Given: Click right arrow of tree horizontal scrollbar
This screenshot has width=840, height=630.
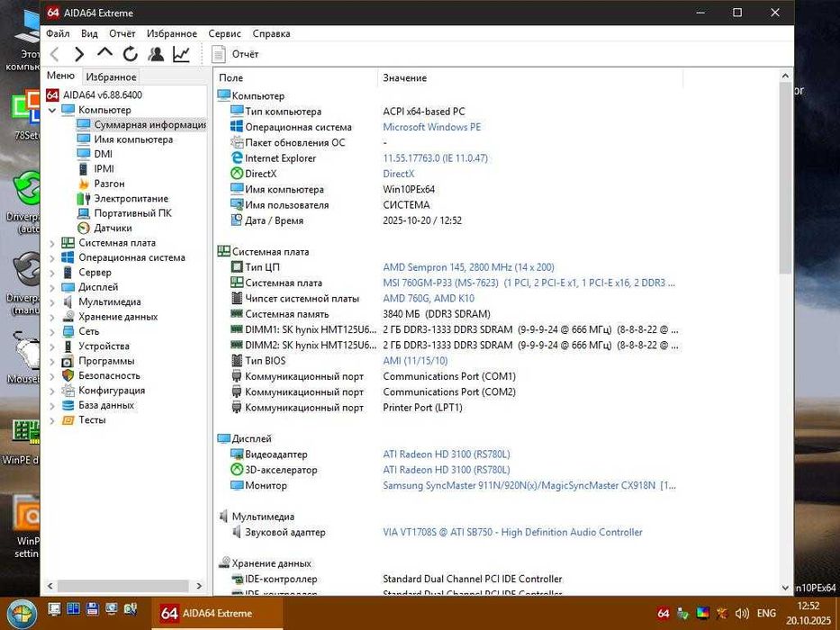Looking at the screenshot, I should (x=199, y=586).
